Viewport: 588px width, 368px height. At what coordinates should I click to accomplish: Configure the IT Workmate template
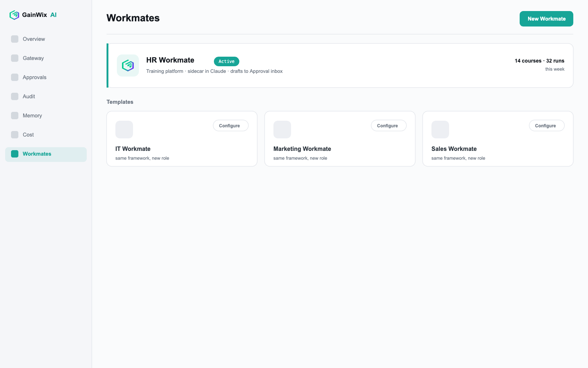click(231, 125)
